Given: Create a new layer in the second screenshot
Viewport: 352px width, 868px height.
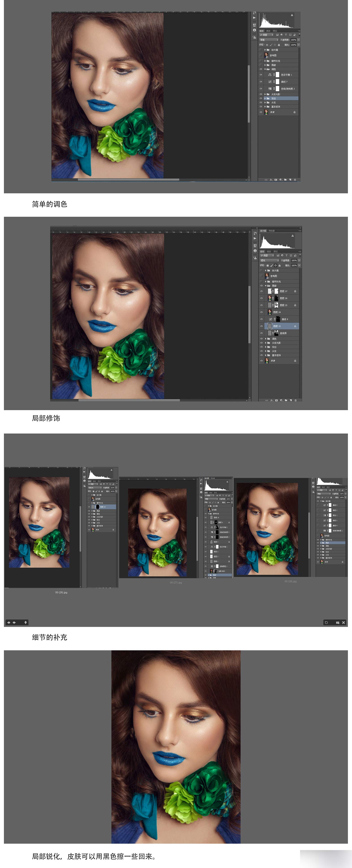Looking at the screenshot, I should click(x=291, y=400).
